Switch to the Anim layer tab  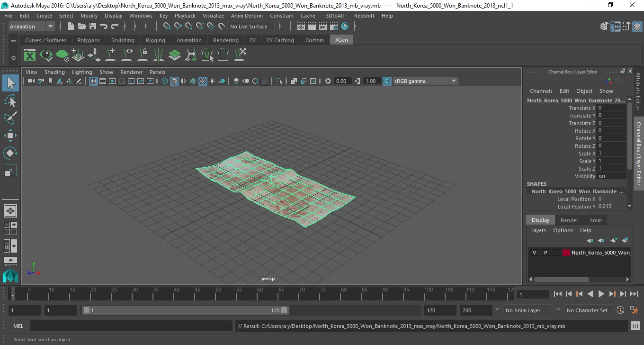click(596, 220)
